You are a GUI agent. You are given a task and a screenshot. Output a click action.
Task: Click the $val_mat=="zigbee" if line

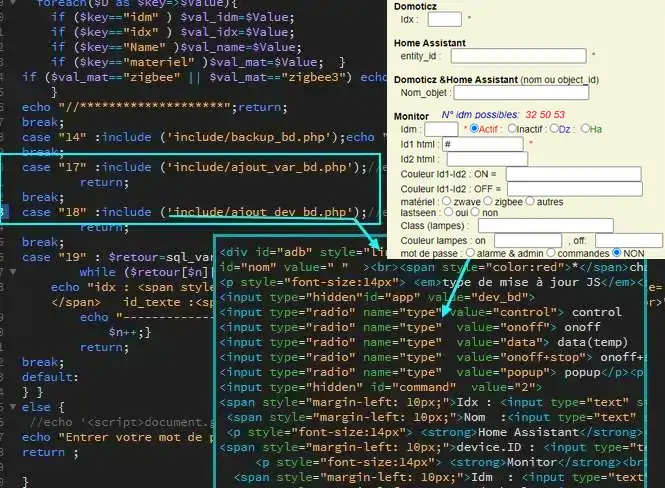pos(204,77)
